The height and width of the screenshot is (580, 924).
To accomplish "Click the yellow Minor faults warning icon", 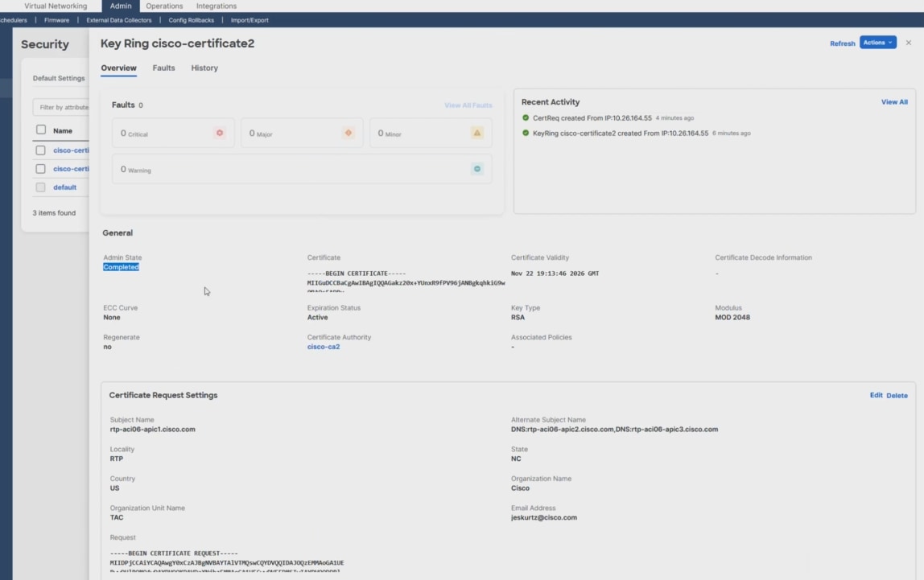I will point(475,133).
